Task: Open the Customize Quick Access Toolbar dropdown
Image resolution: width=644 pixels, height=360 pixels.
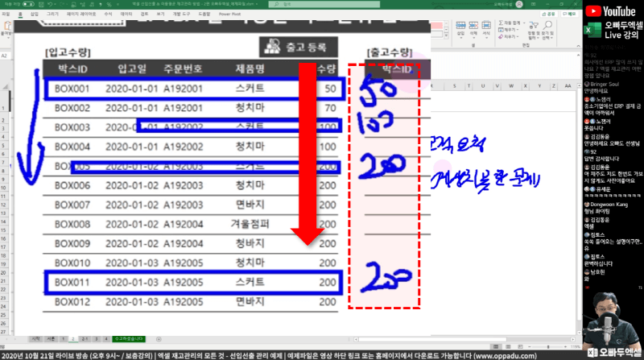Action: point(118,4)
